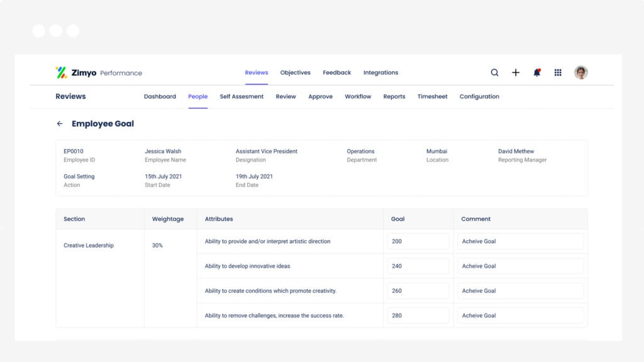Open the apps grid launcher
Viewport: 644px width, 362px height.
coord(558,72)
